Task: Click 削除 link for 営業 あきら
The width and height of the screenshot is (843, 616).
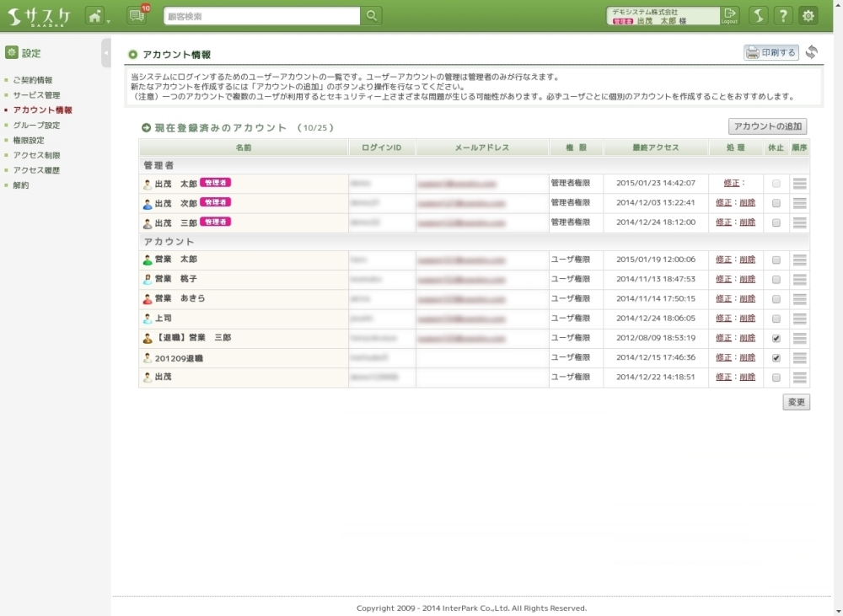Action: coord(748,299)
